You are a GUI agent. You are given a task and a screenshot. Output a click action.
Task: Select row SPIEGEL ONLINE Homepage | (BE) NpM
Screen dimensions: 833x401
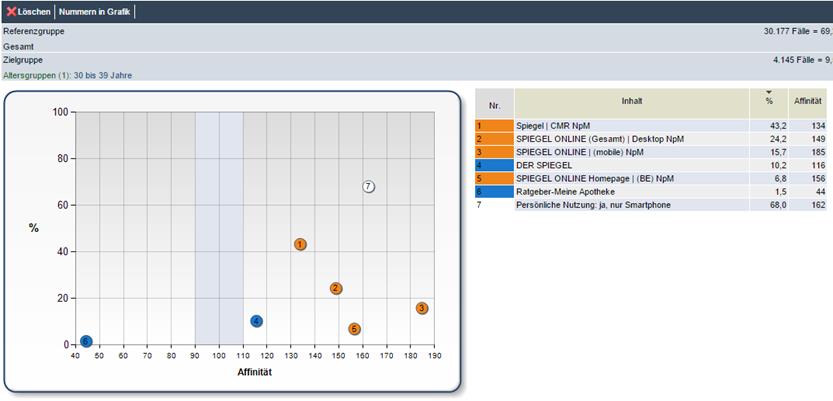pyautogui.click(x=632, y=178)
